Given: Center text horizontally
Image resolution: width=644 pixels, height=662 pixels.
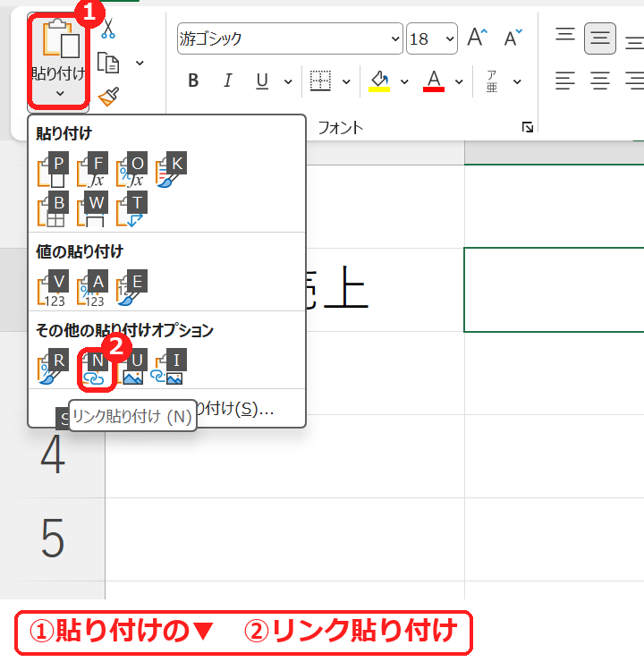Looking at the screenshot, I should coord(599,81).
